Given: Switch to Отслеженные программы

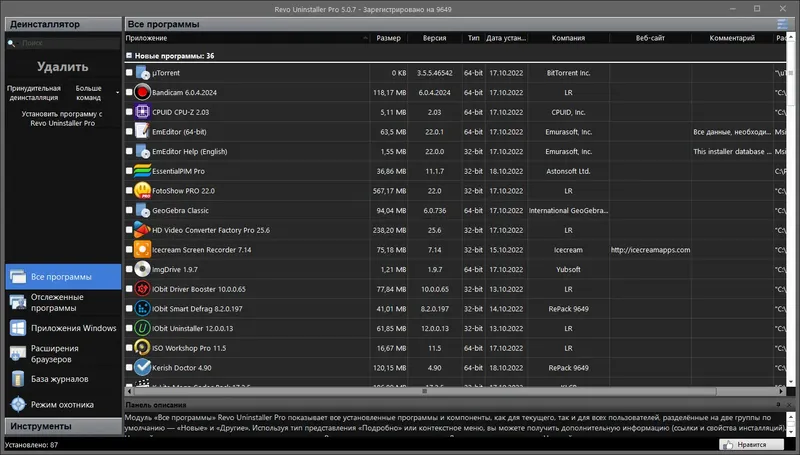Looking at the screenshot, I should [63, 302].
